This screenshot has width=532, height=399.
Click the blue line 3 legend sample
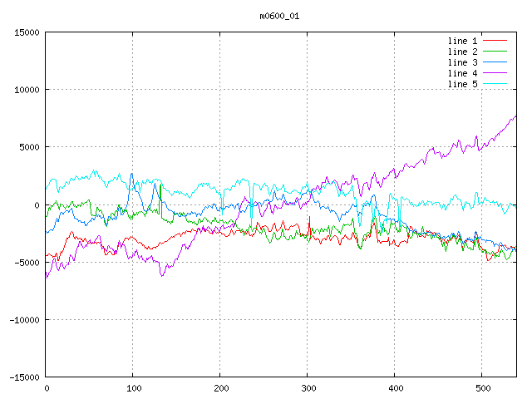coord(495,62)
